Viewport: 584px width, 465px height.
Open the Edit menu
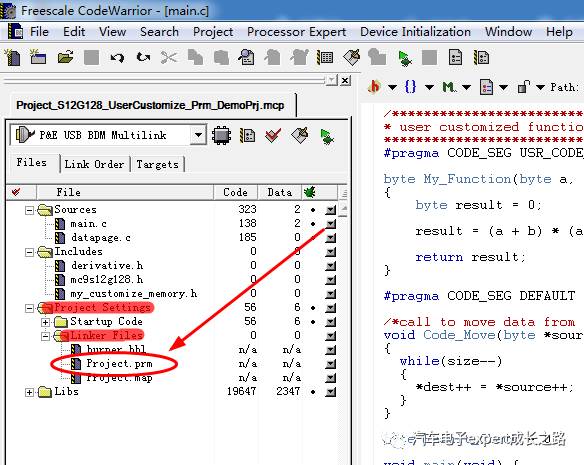point(74,32)
